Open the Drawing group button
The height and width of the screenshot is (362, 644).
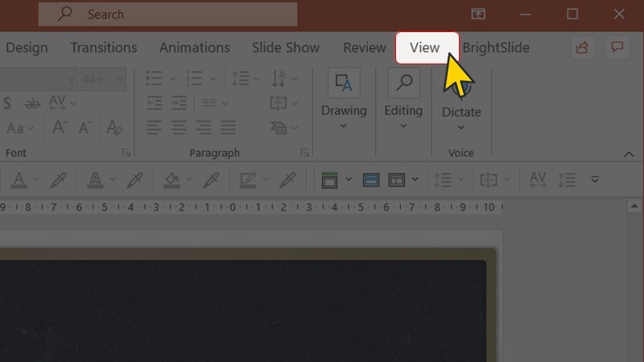(x=344, y=100)
